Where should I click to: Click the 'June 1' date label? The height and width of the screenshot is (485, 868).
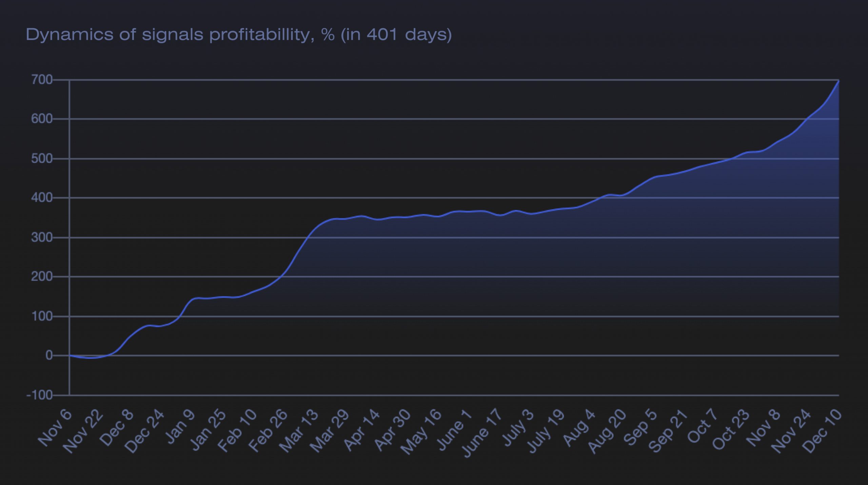click(x=455, y=429)
